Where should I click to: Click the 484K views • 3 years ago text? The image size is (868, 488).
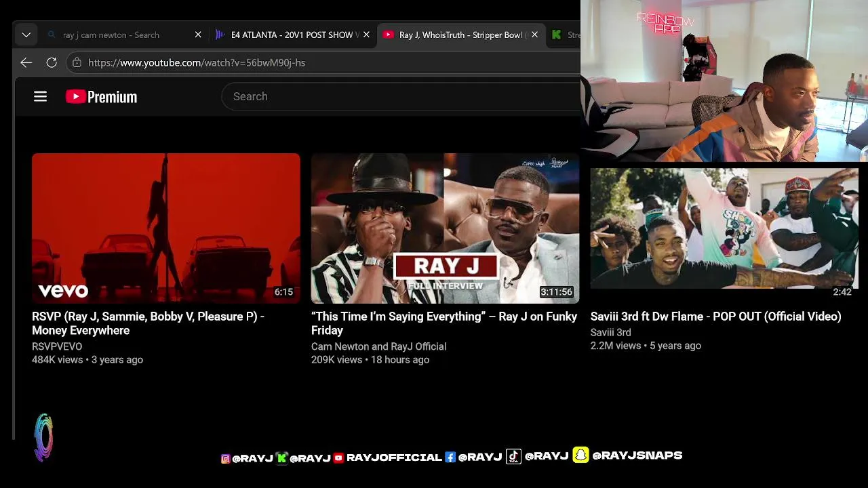pos(87,360)
